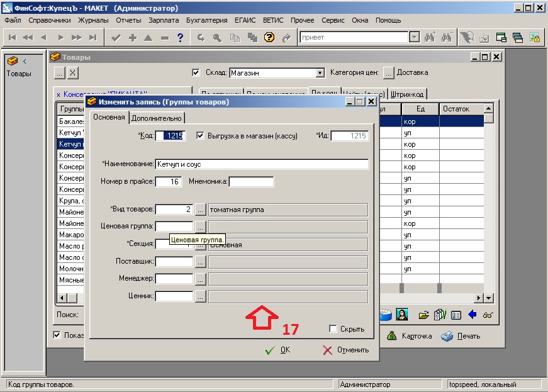Viewport: 548px width, 392px height.
Task: Open the Склад Магазин dropdown
Action: (320, 73)
